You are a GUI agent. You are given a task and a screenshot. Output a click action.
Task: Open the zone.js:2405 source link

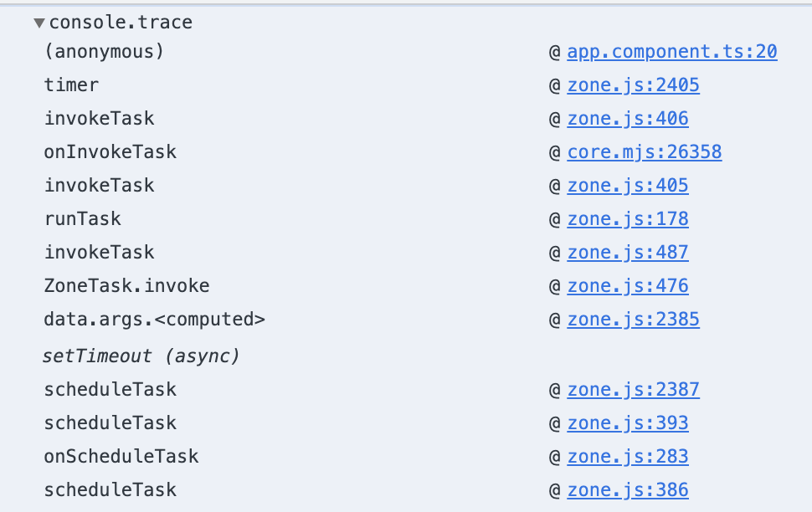(633, 84)
